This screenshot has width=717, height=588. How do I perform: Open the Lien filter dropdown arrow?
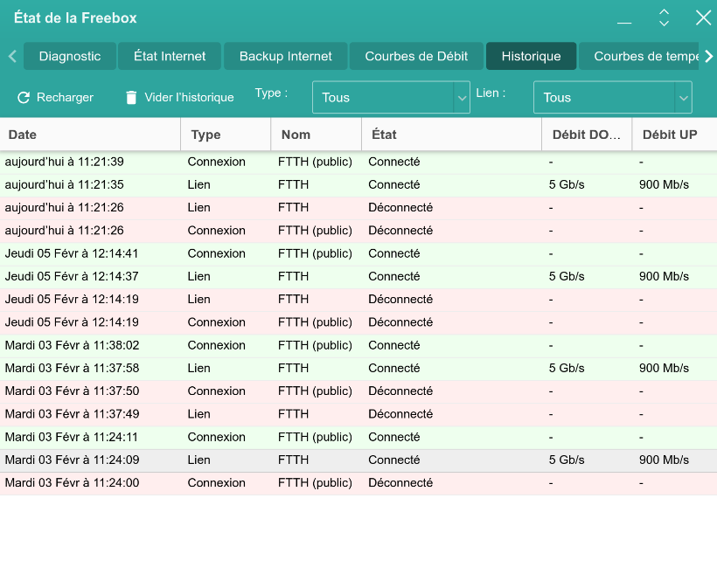(x=683, y=98)
